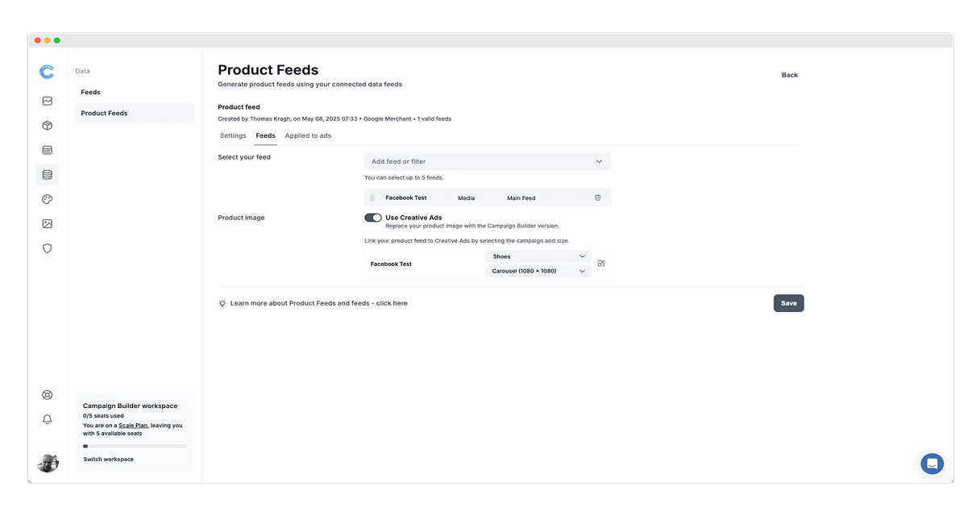Expand the Shoes campaign dropdown
The height and width of the screenshot is (516, 980).
(x=538, y=256)
